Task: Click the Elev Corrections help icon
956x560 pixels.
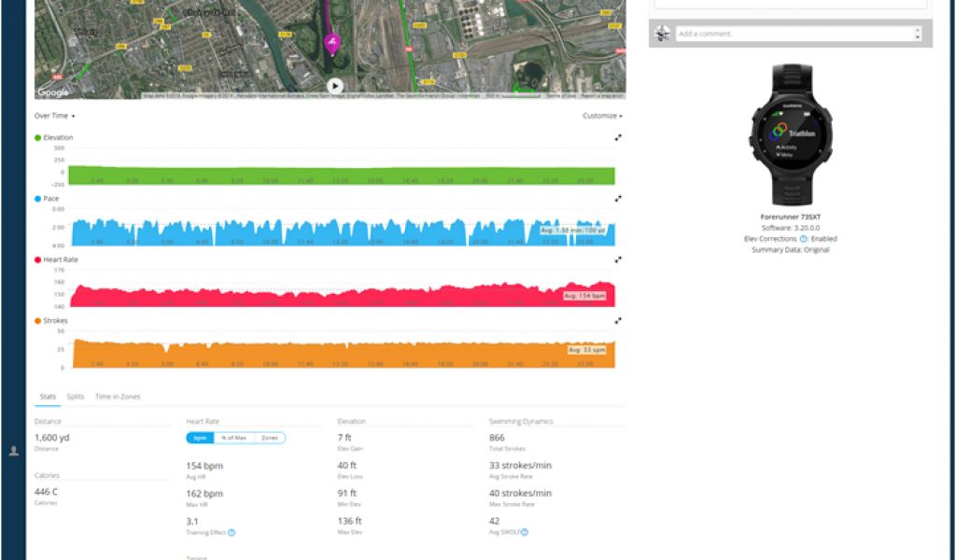Action: click(803, 239)
